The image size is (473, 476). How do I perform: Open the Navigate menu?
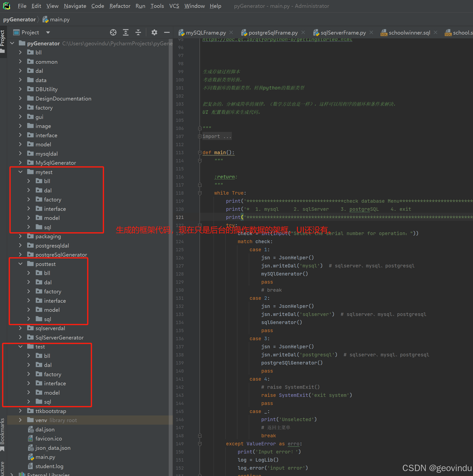click(75, 6)
